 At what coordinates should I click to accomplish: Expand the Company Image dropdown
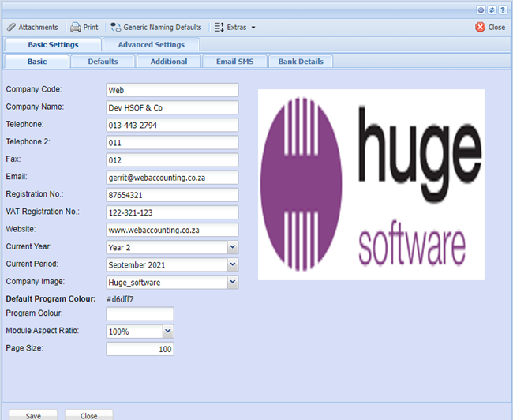(x=232, y=282)
